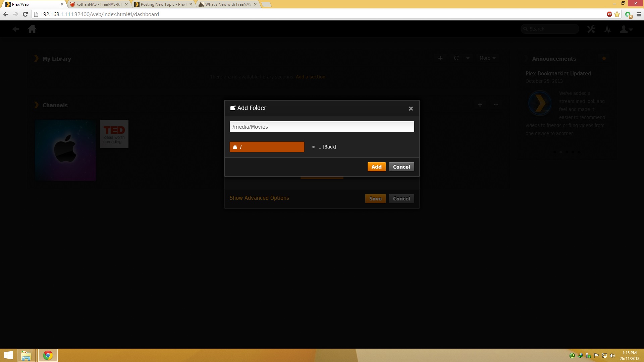The height and width of the screenshot is (362, 644).
Task: Cancel the Add Folder dialog
Action: click(x=401, y=167)
